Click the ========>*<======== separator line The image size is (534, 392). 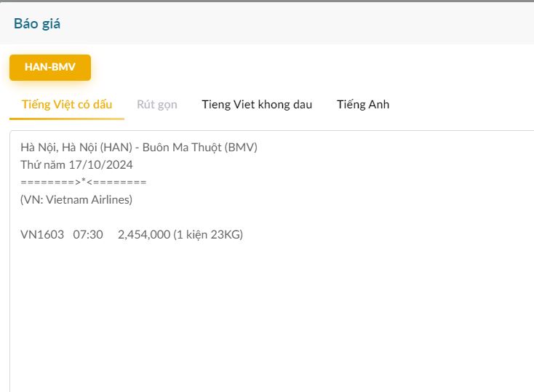click(x=84, y=182)
